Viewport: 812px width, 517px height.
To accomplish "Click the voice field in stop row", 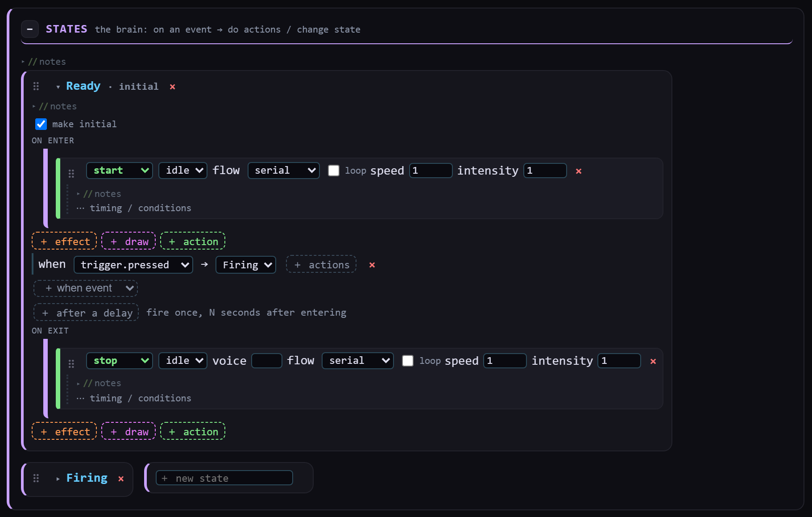I will tap(267, 361).
